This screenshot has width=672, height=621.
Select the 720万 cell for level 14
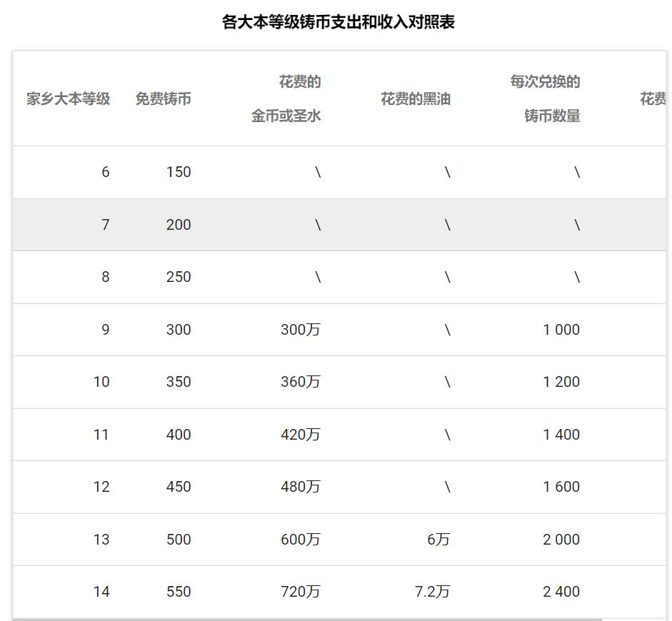[300, 592]
